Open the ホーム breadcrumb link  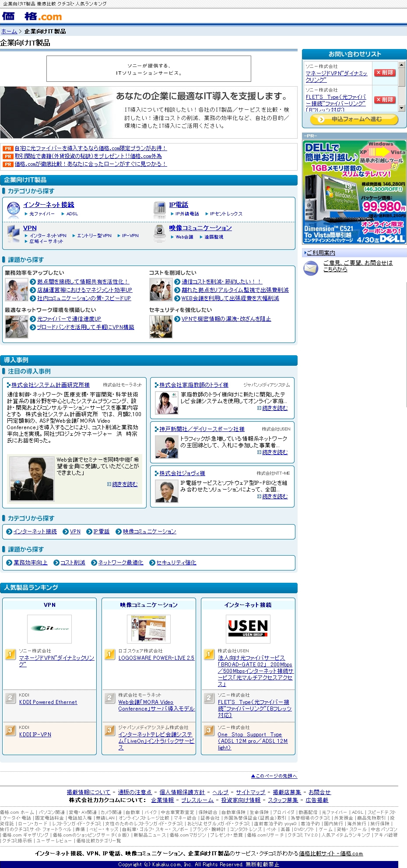click(x=9, y=31)
